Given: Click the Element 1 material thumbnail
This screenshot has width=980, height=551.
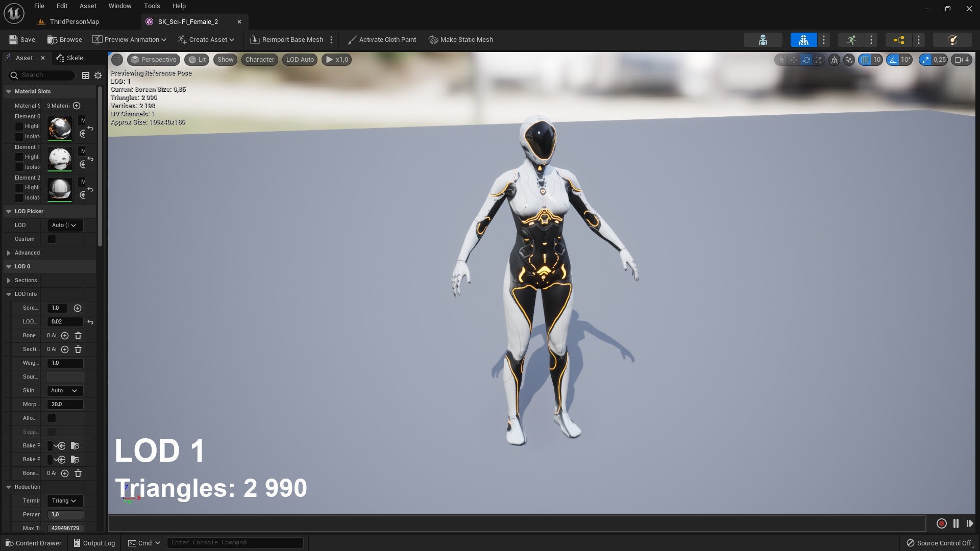Looking at the screenshot, I should click(60, 159).
